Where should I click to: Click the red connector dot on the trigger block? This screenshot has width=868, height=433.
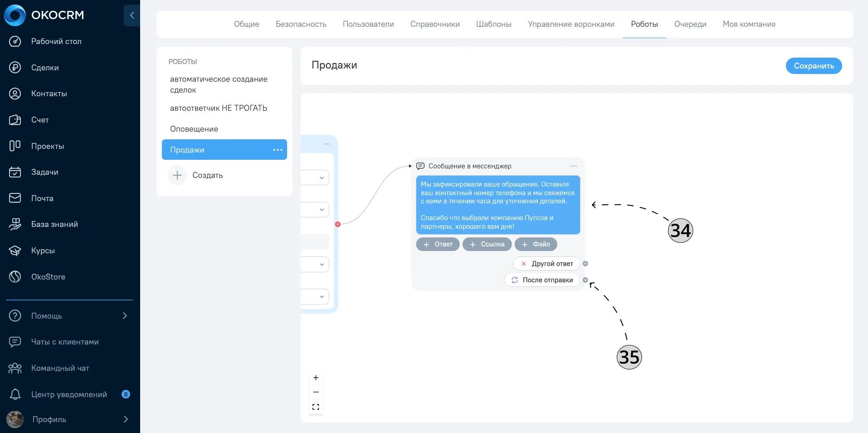338,224
